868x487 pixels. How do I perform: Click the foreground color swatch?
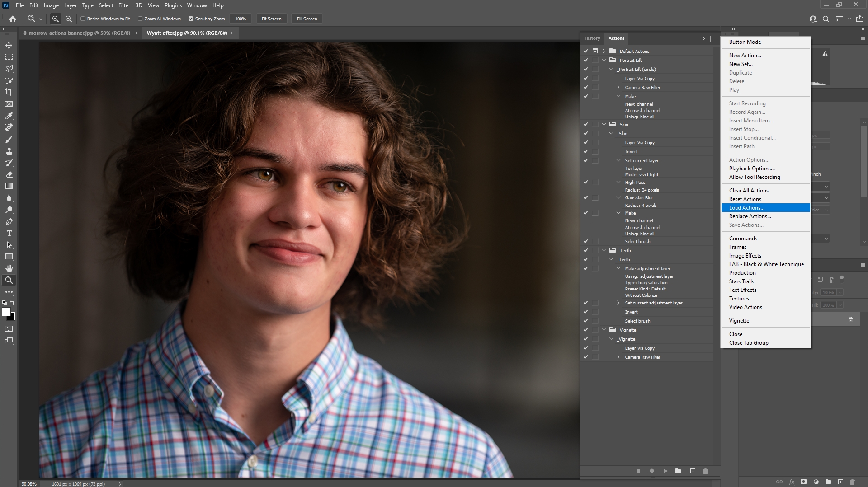coord(6,312)
